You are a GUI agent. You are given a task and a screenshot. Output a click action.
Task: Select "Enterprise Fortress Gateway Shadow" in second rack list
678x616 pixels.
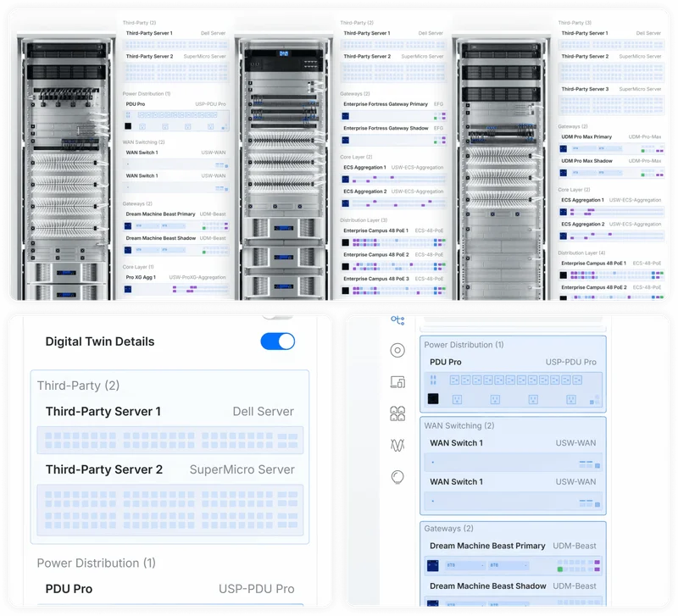[x=386, y=129]
